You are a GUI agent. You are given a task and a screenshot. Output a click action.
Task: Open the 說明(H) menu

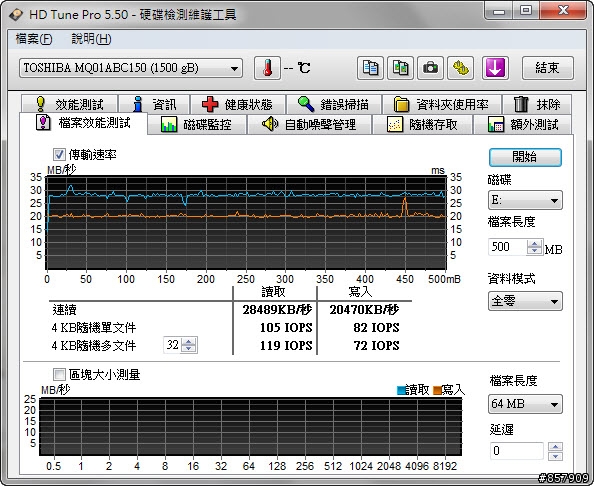coord(91,39)
